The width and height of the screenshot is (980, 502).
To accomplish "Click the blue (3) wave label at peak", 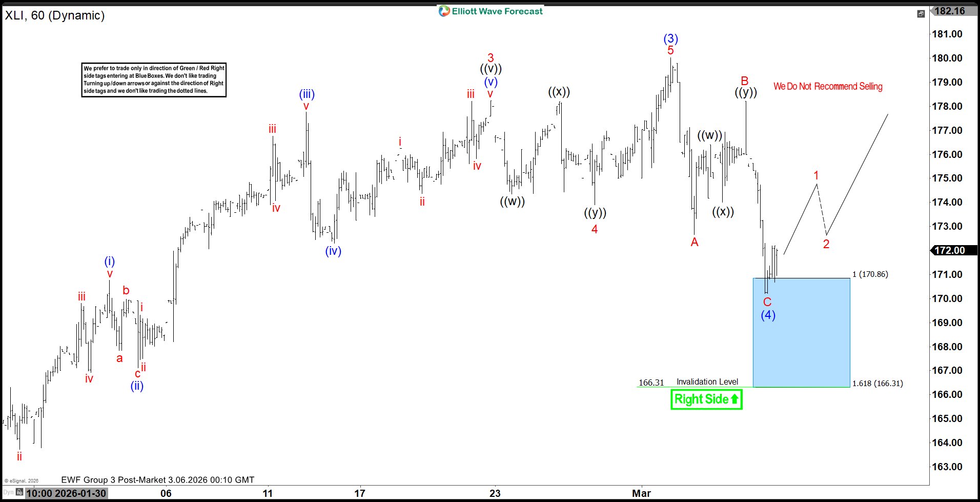I will pos(670,38).
